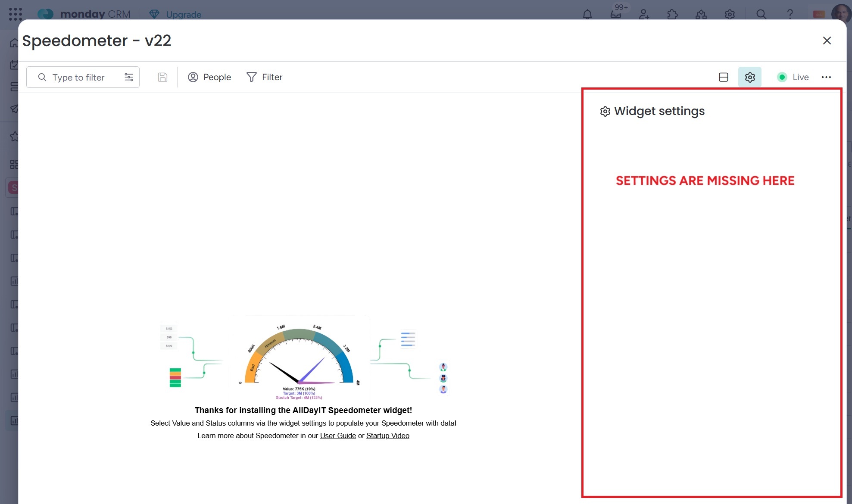This screenshot has width=852, height=504.
Task: Click the speedometer gauge image
Action: pos(299,358)
